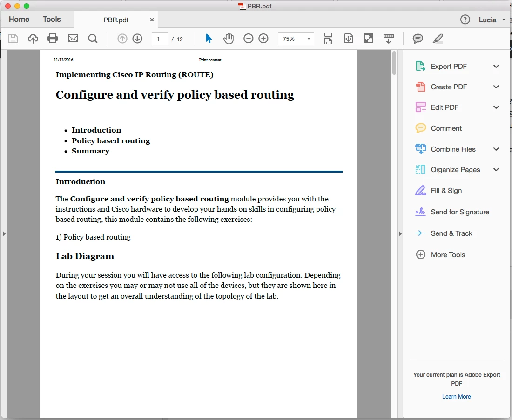
Task: Open the Send & Track tool
Action: (x=451, y=233)
